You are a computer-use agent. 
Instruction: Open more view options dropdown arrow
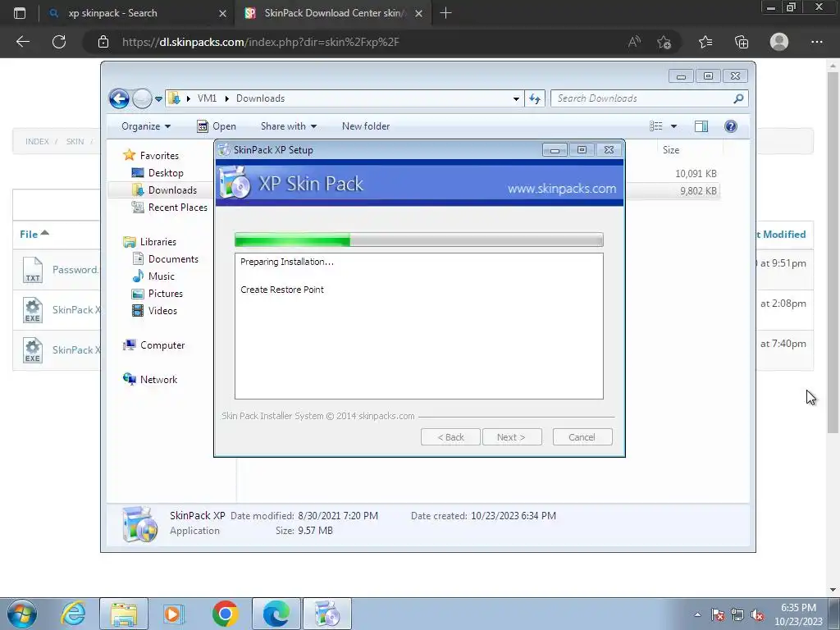point(674,126)
